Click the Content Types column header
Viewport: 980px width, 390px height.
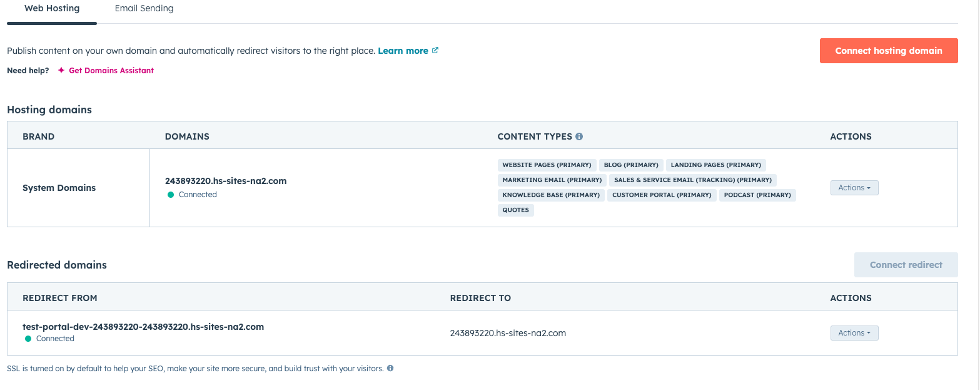[x=535, y=136]
